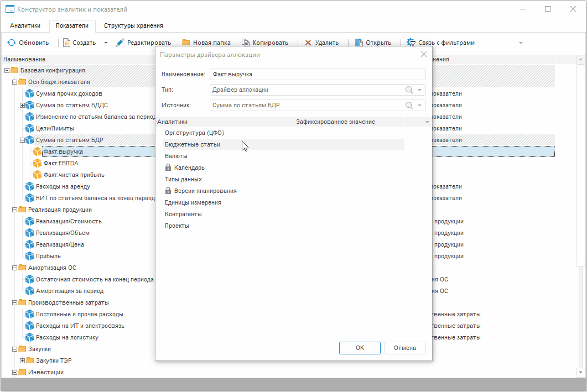Screen dimensions: 587x392
Task: Open the Создать dropdown arrow
Action: pos(106,43)
